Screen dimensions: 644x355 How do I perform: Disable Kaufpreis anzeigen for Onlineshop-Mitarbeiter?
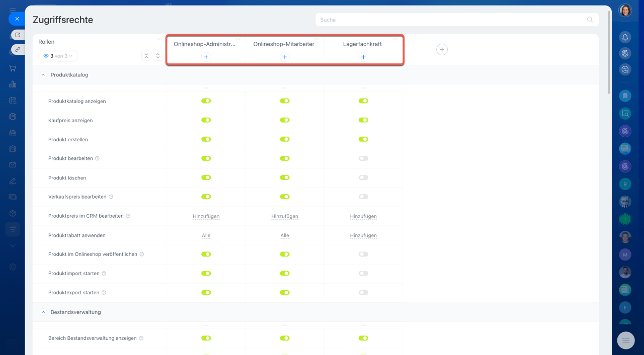[285, 120]
